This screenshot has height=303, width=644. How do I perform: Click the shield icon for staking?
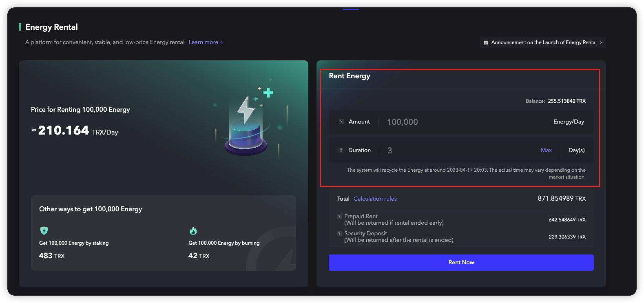44,230
